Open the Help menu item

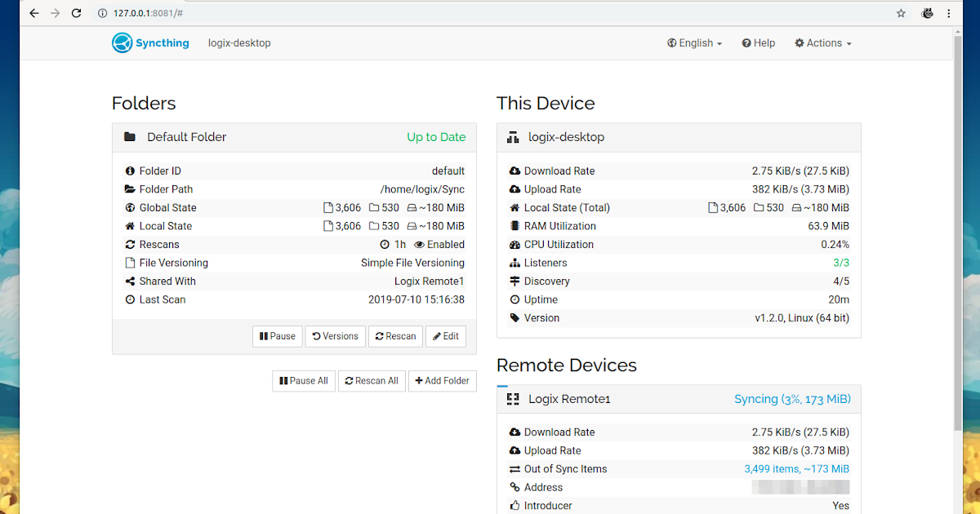(x=759, y=43)
